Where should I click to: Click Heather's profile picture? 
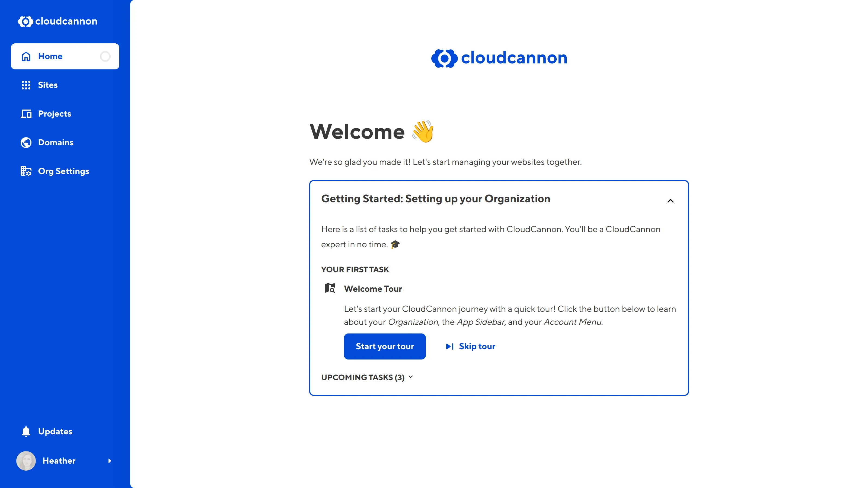coord(26,461)
